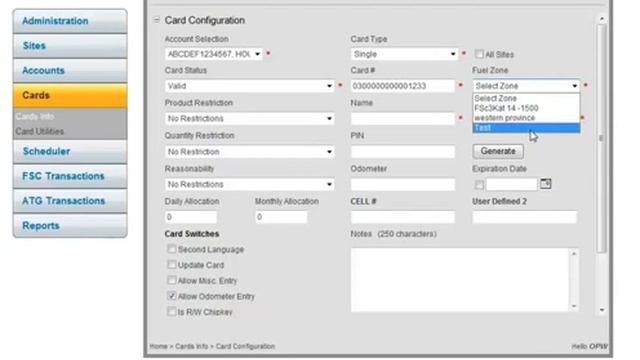The image size is (640, 360).
Task: Open Cards Info submenu item
Action: click(35, 117)
